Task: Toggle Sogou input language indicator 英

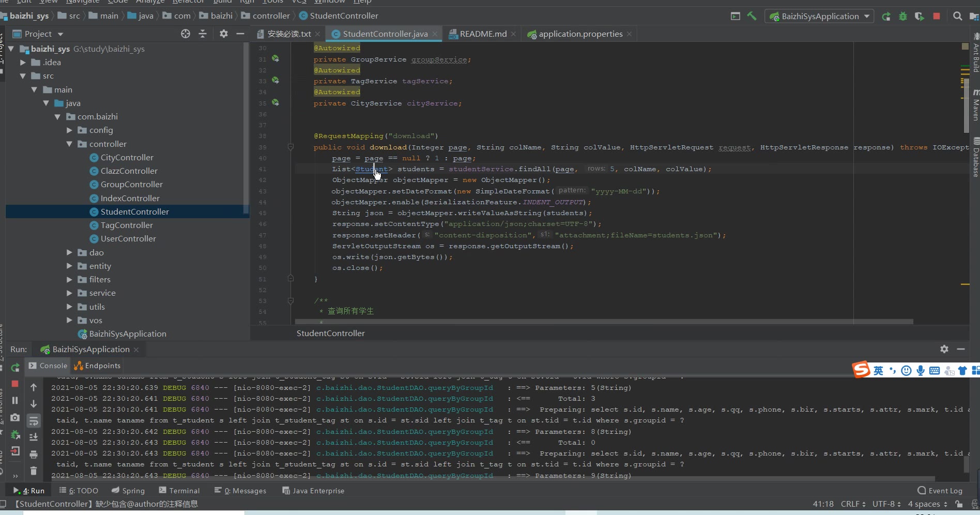Action: (x=878, y=370)
